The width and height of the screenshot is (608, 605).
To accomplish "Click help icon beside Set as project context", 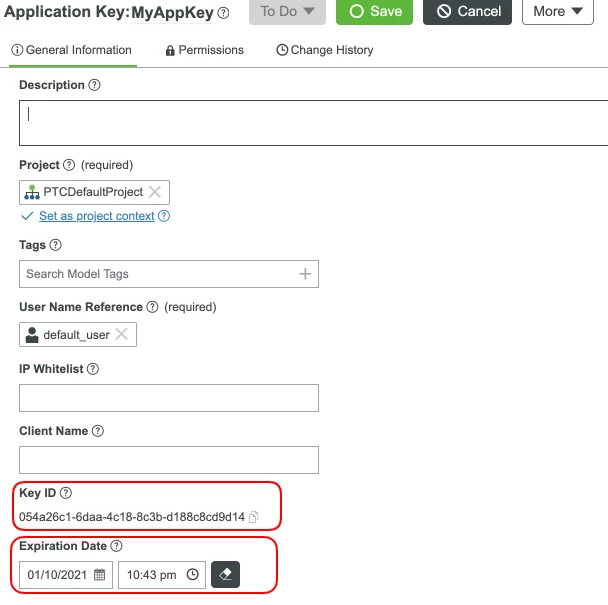I will [164, 216].
